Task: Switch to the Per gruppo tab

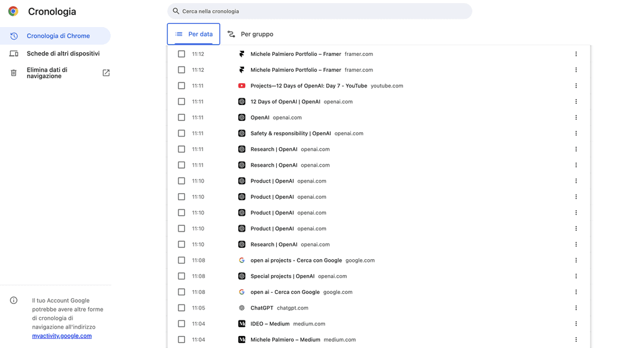Action: click(x=250, y=34)
